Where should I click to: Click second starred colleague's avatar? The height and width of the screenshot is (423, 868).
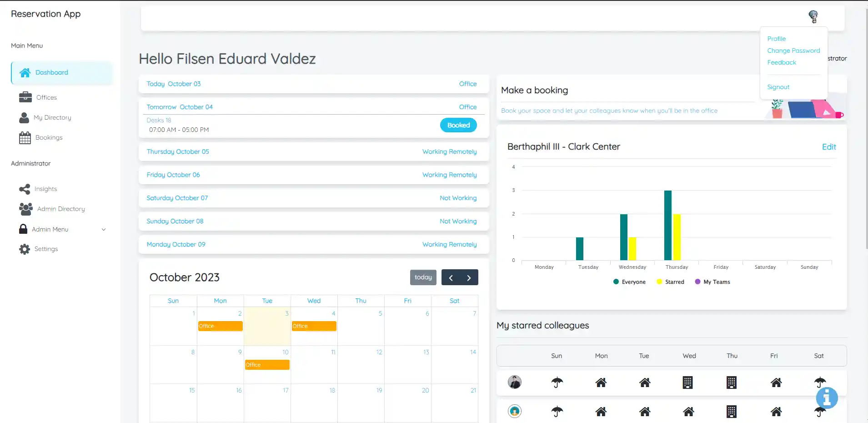click(515, 411)
